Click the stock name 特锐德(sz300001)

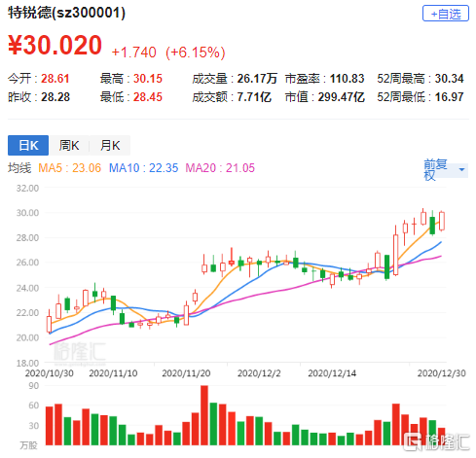tap(66, 13)
